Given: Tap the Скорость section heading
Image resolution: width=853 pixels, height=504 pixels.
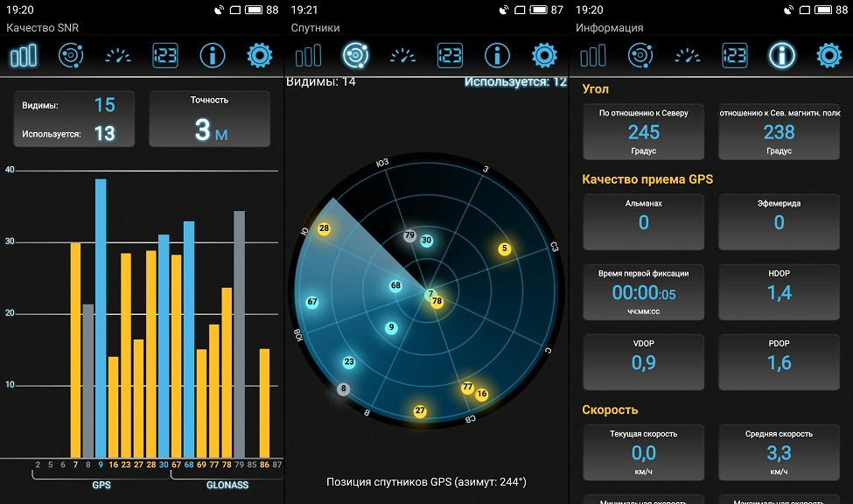Looking at the screenshot, I should [610, 409].
